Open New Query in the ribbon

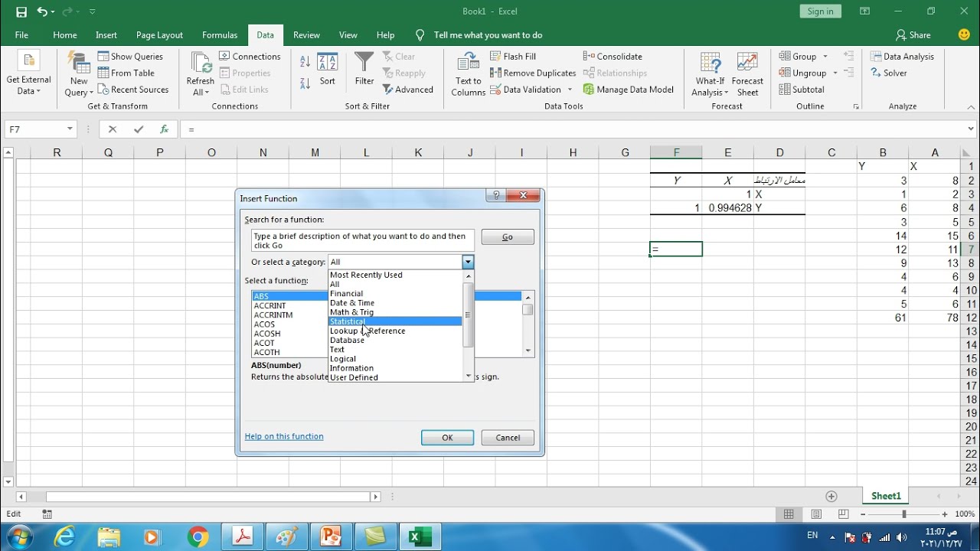pos(79,75)
